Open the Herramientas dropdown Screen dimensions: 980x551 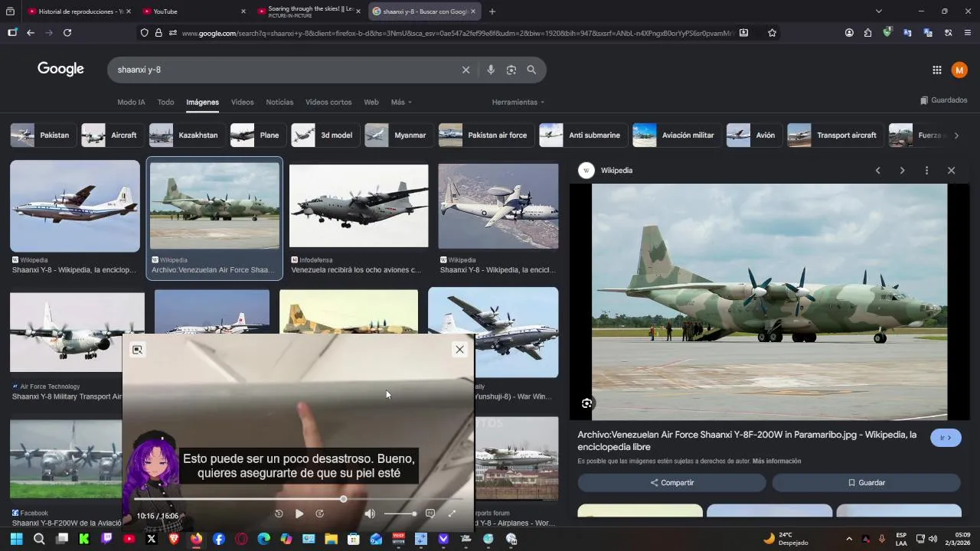pos(518,102)
